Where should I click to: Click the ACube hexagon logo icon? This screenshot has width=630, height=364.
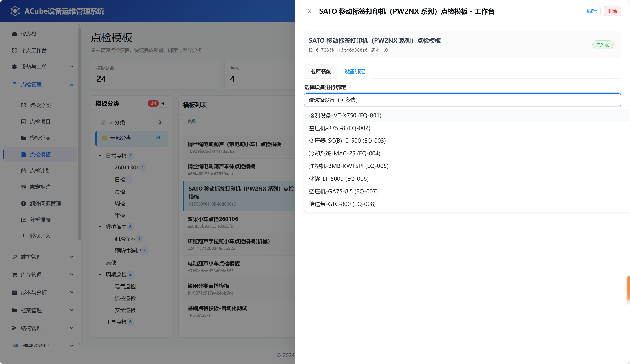click(x=15, y=11)
